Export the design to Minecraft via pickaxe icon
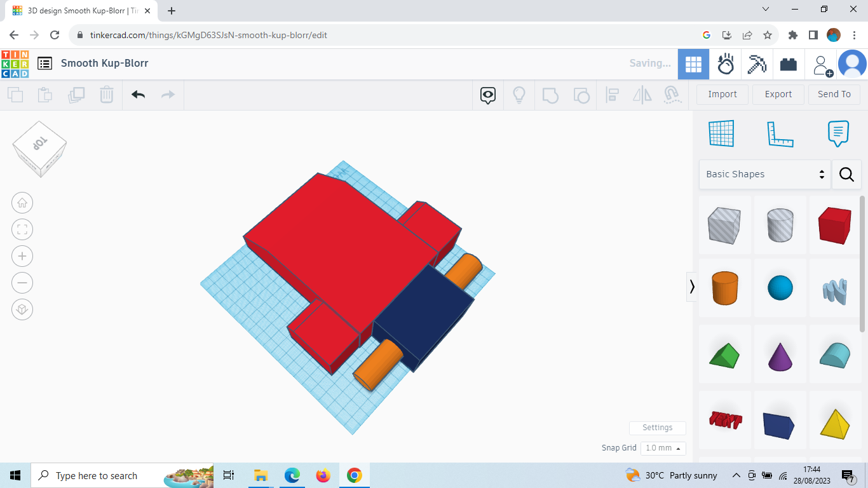Screen dimensions: 868x488 click(757, 64)
